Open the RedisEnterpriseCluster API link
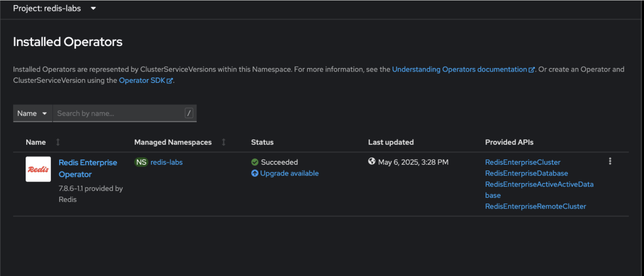The image size is (644, 276). (x=523, y=162)
